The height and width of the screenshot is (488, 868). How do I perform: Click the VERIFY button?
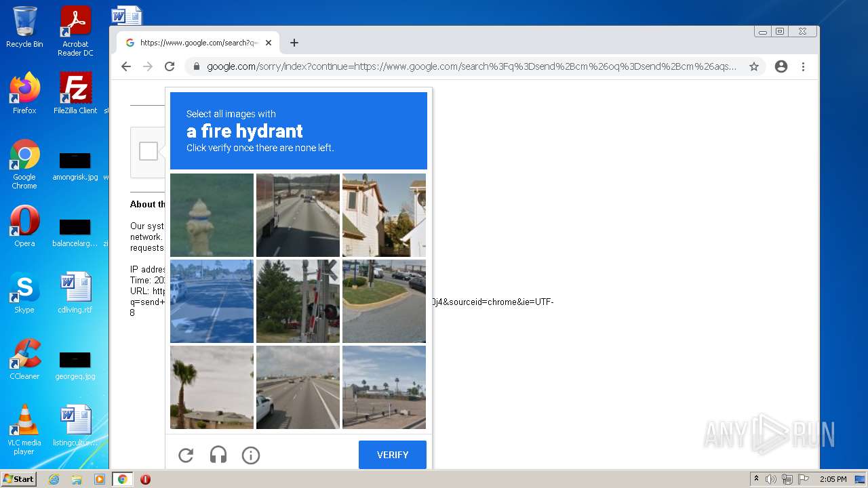(x=393, y=455)
